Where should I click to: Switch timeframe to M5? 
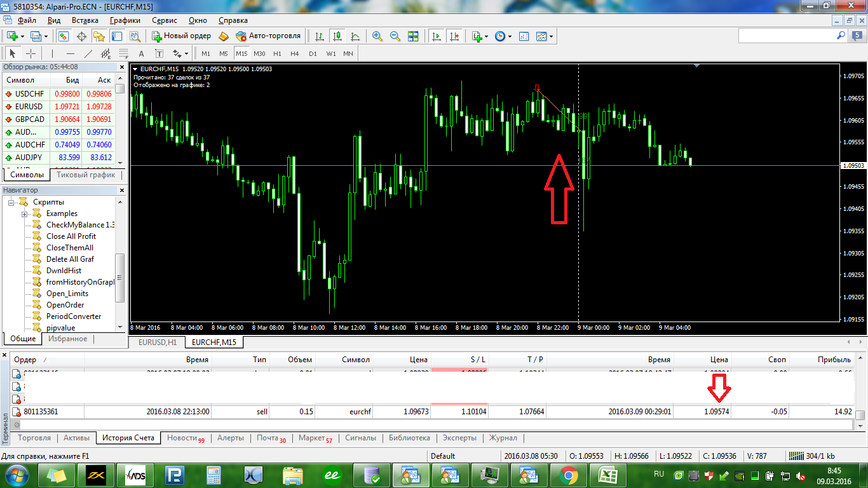224,53
